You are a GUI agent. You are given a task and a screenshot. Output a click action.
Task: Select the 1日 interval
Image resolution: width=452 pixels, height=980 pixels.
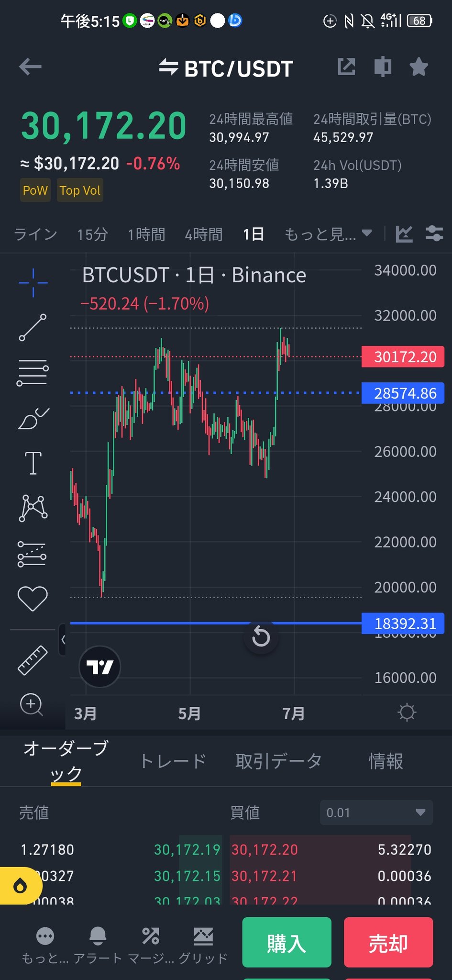click(x=254, y=234)
